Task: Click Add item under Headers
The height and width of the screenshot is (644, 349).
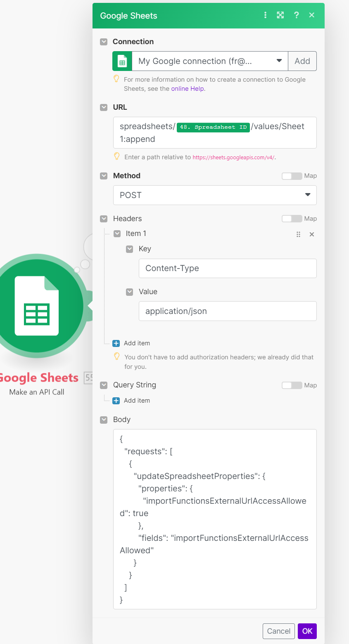Action: (x=137, y=343)
